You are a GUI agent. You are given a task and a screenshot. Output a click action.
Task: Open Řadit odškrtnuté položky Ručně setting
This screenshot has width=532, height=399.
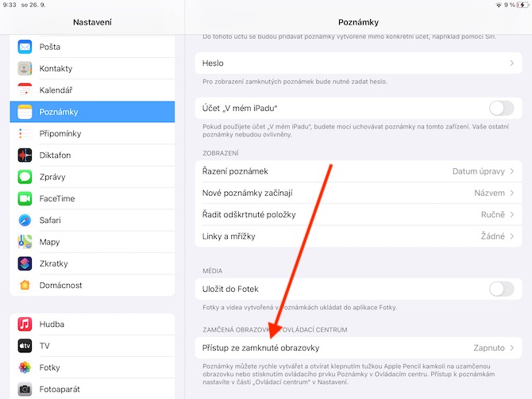click(358, 215)
